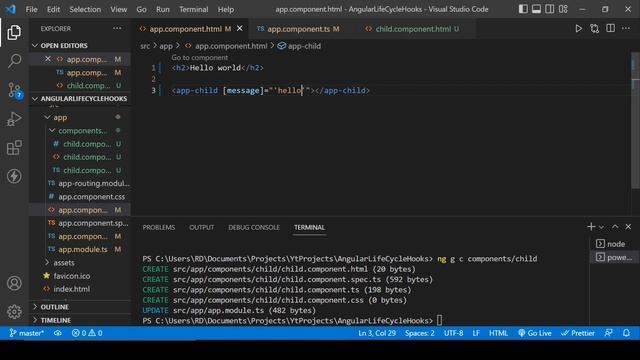640x360 pixels.
Task: Open the lightning bolt activity bar icon
Action: pyautogui.click(x=14, y=176)
